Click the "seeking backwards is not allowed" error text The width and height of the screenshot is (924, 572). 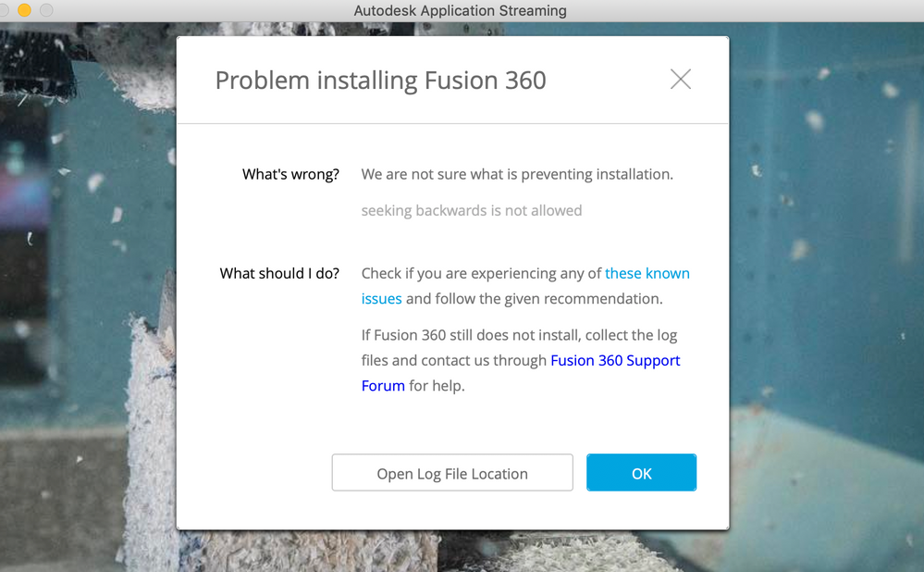coord(471,211)
